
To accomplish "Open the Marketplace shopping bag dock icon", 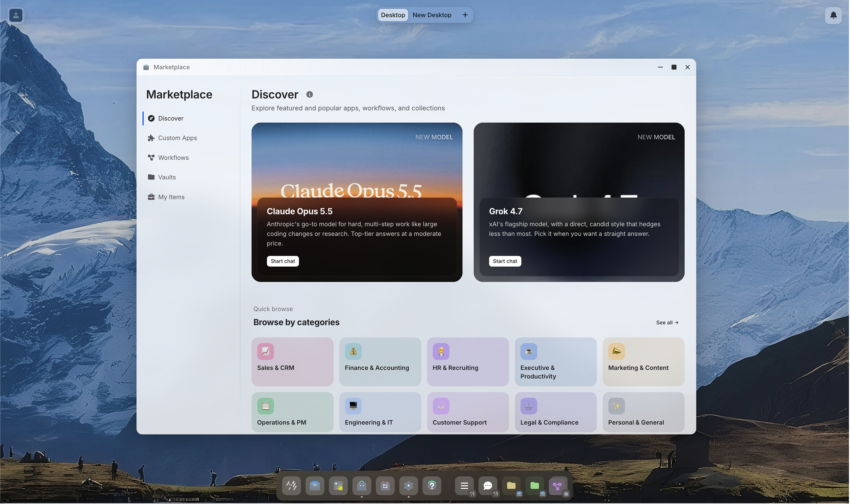I will [x=362, y=486].
